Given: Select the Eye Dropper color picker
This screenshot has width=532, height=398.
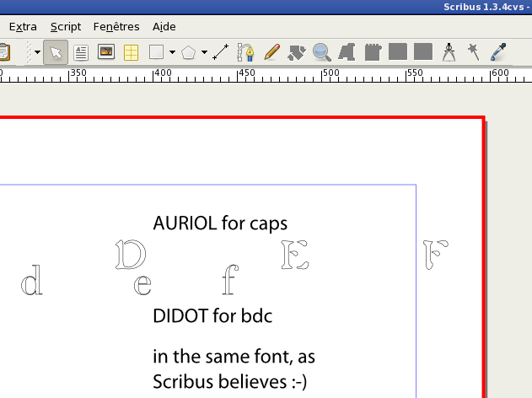Looking at the screenshot, I should tap(498, 52).
